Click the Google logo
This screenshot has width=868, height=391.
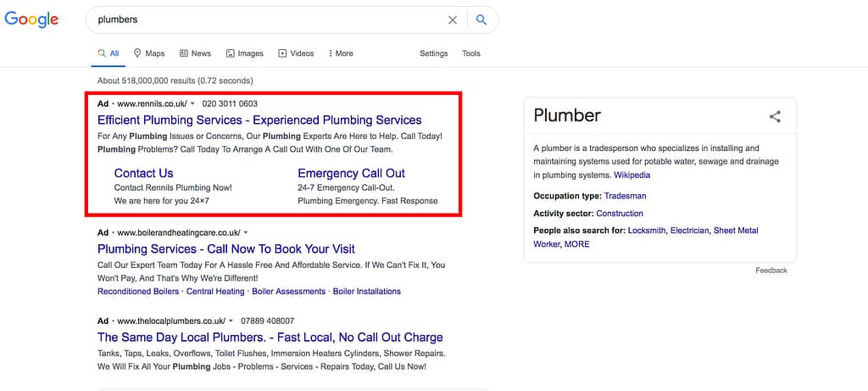(31, 20)
